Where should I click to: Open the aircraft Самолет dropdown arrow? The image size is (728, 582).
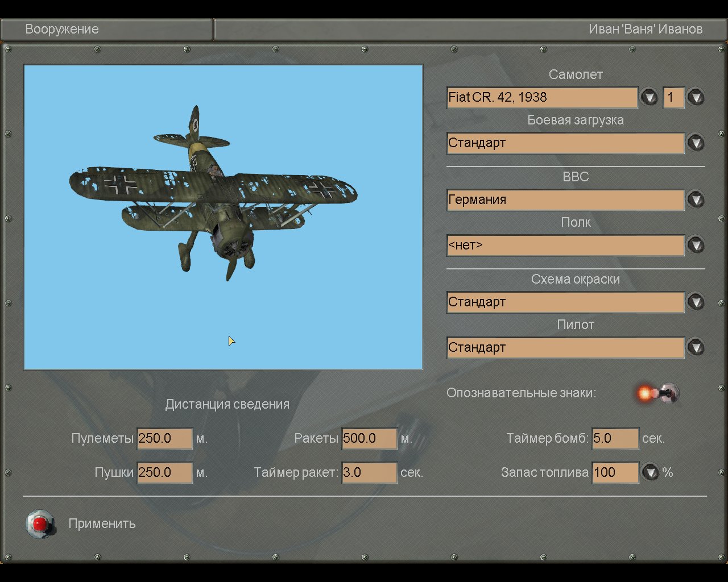(x=649, y=97)
